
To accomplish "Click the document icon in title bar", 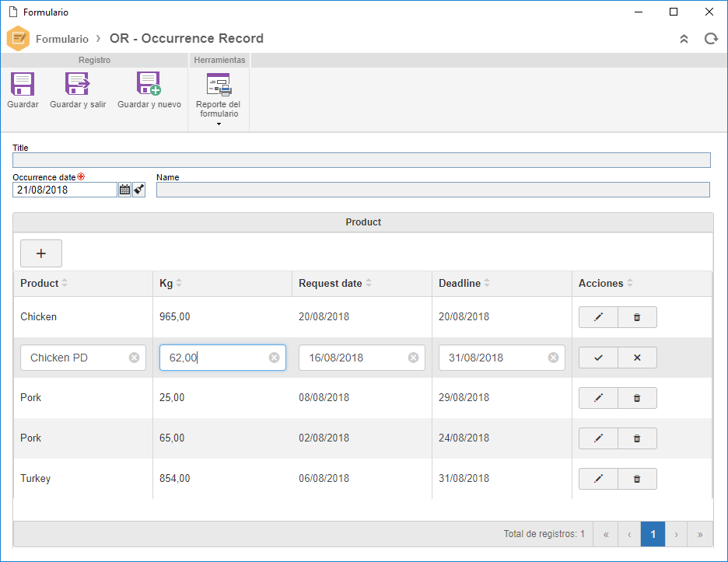I will pyautogui.click(x=13, y=12).
